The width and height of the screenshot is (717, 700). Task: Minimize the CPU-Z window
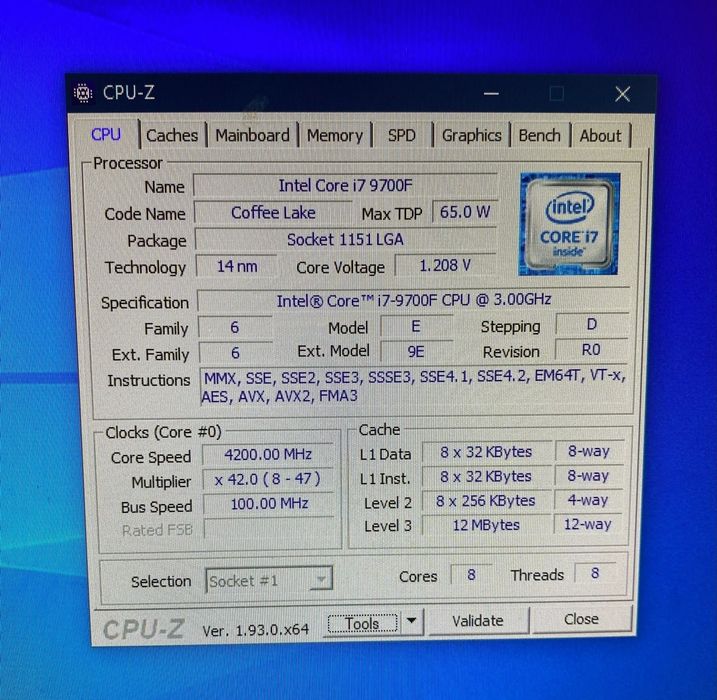[x=492, y=94]
